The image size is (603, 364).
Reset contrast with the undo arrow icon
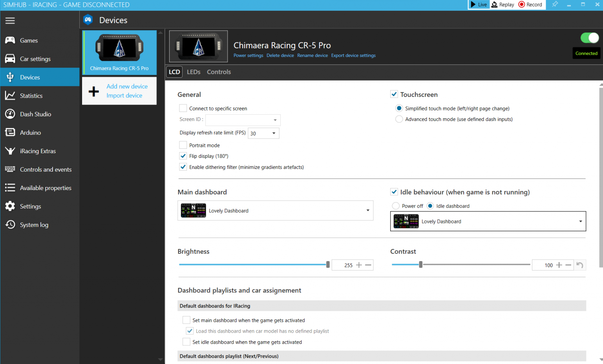(580, 265)
